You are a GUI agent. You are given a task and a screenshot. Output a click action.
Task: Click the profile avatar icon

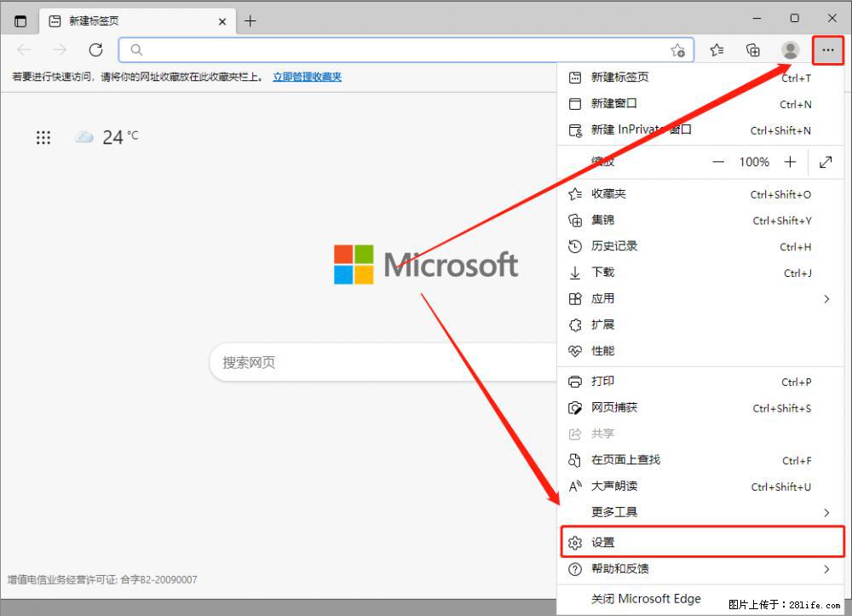pos(790,49)
